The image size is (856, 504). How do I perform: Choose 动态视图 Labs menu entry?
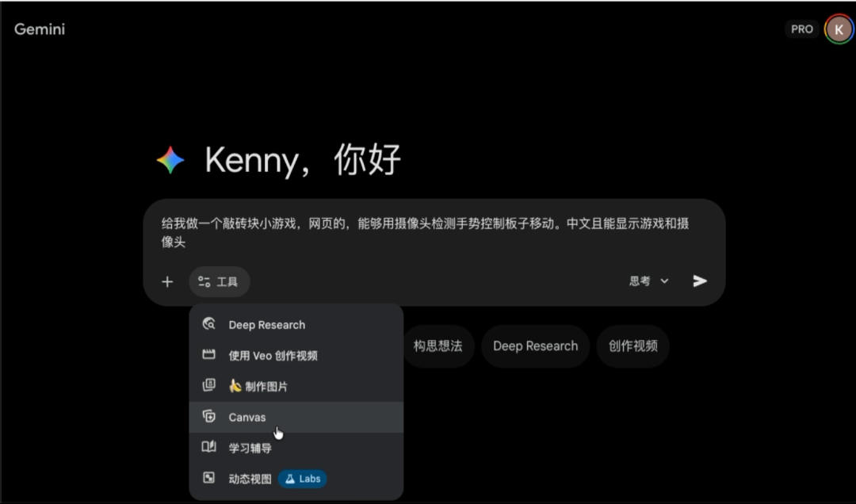click(x=296, y=479)
